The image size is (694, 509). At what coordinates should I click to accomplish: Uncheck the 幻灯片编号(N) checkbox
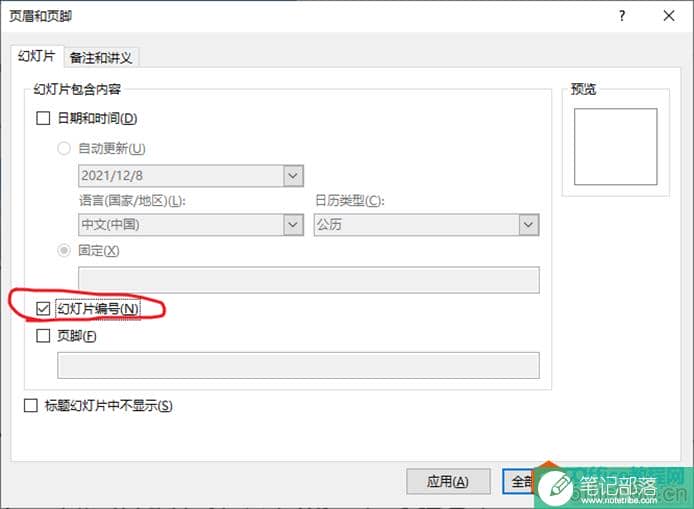click(x=43, y=308)
